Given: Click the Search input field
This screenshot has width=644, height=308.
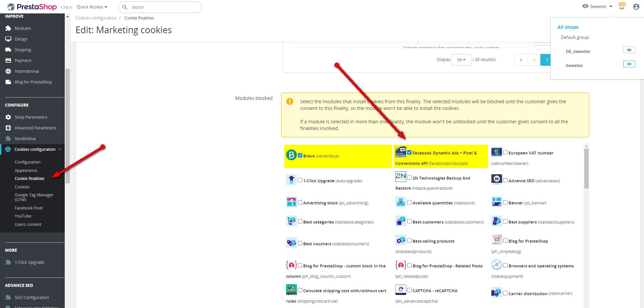Looking at the screenshot, I should coord(160,7).
